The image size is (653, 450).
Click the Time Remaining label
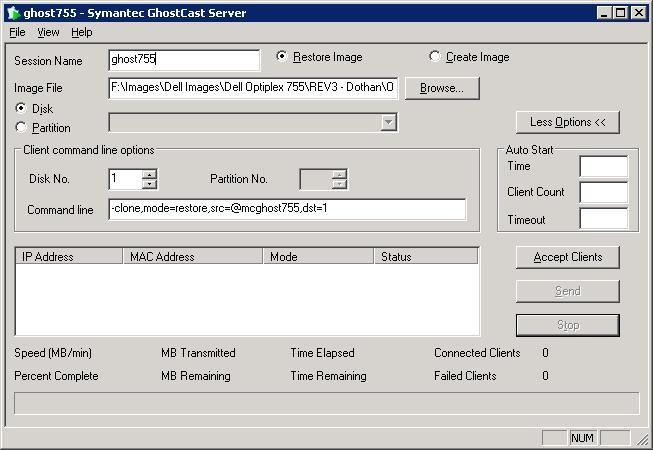point(329,376)
